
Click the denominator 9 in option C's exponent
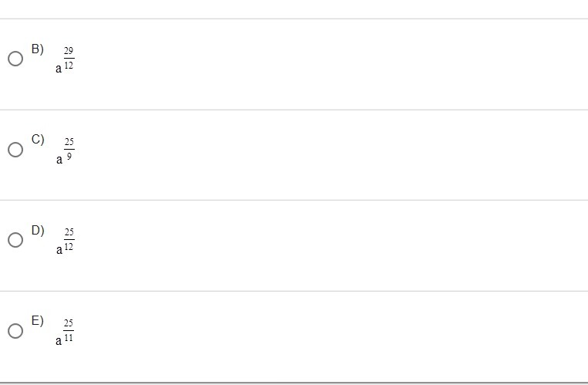(69, 156)
